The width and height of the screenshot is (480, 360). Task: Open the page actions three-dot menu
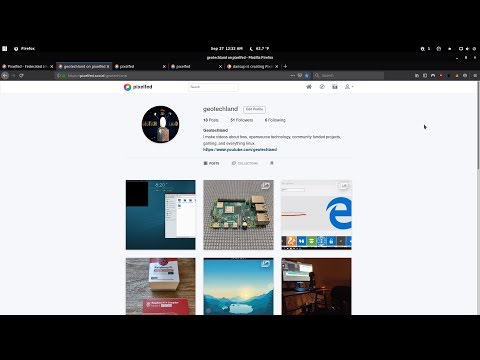(293, 76)
